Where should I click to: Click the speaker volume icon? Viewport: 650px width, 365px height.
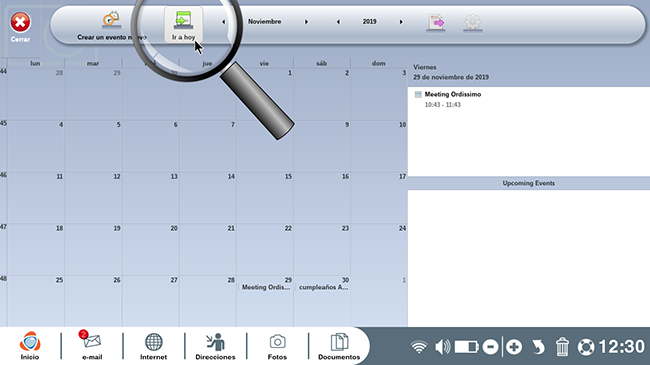443,347
